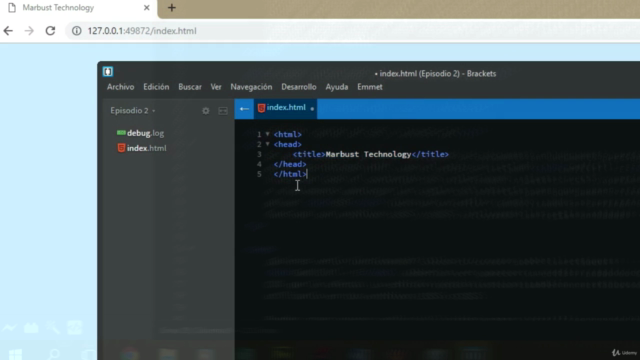Toggle the split view icon in the sidebar
Screen dimensions: 640x360
coord(223,111)
